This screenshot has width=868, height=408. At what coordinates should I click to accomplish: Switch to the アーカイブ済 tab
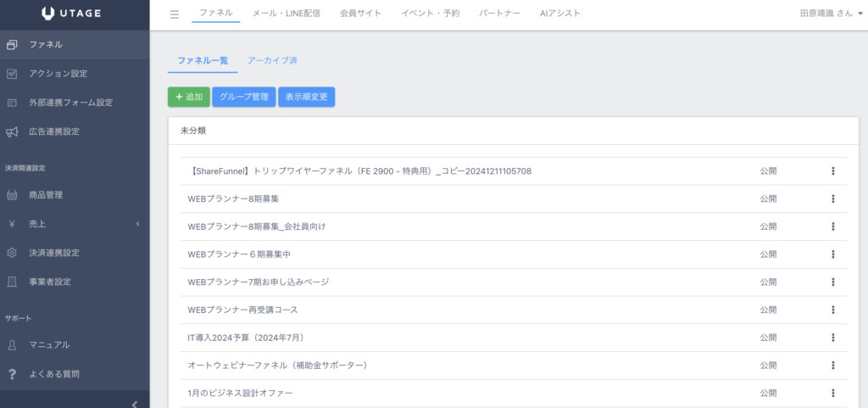click(272, 61)
